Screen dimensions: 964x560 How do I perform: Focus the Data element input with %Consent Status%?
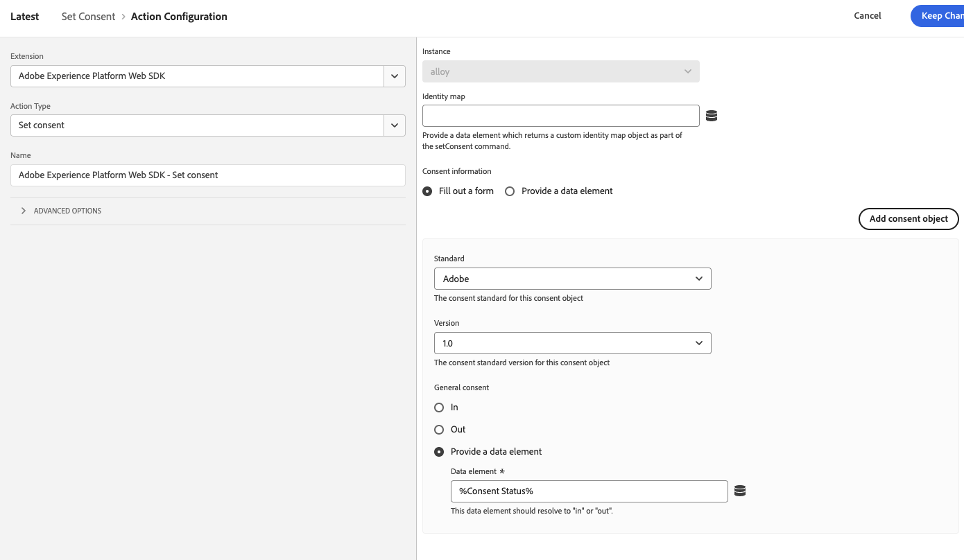(x=589, y=491)
